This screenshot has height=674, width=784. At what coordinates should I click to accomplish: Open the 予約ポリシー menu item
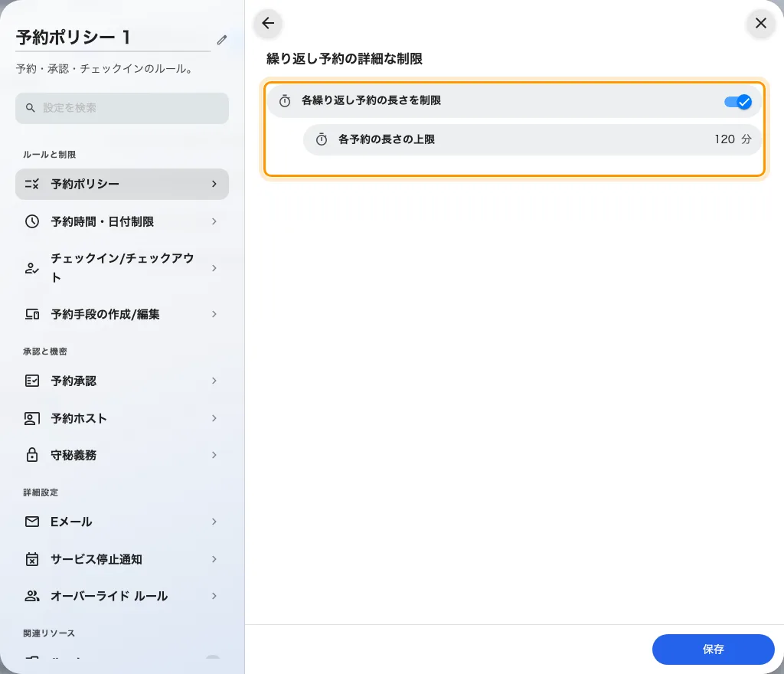(x=122, y=184)
